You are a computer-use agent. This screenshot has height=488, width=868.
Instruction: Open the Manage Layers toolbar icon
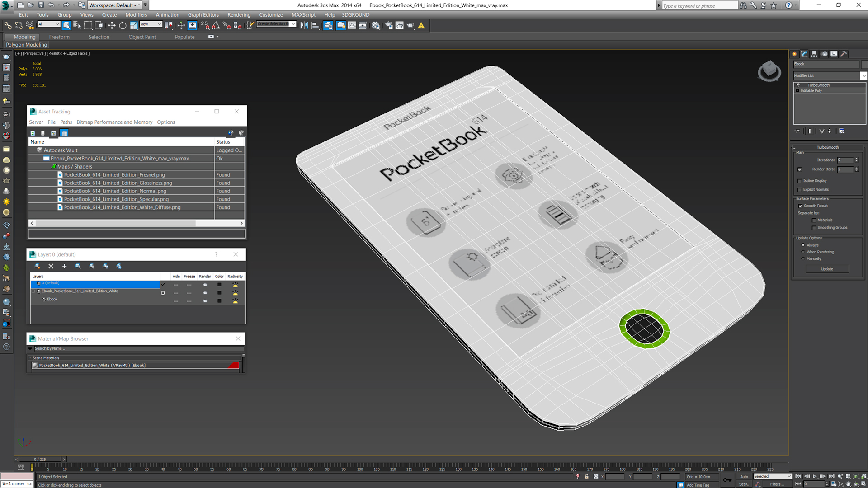point(328,26)
